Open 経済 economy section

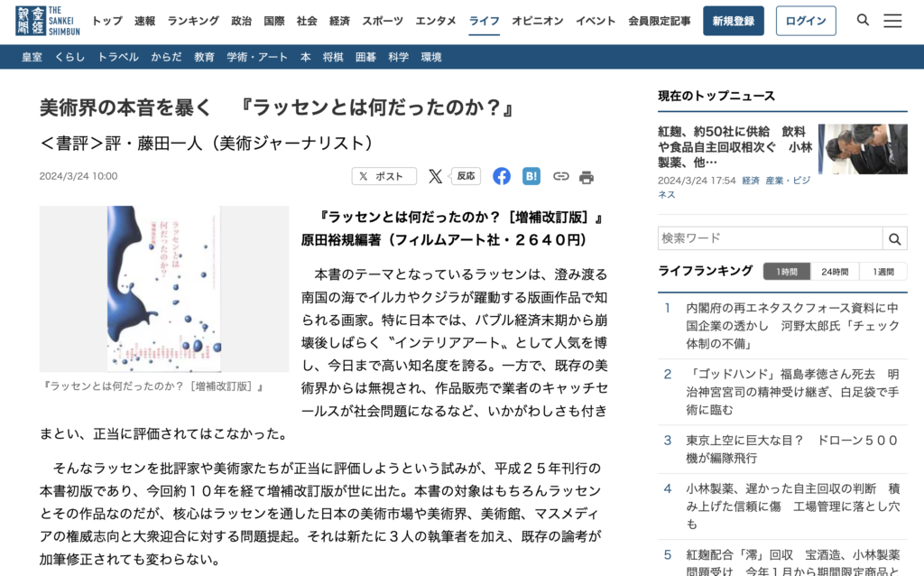[x=339, y=21]
